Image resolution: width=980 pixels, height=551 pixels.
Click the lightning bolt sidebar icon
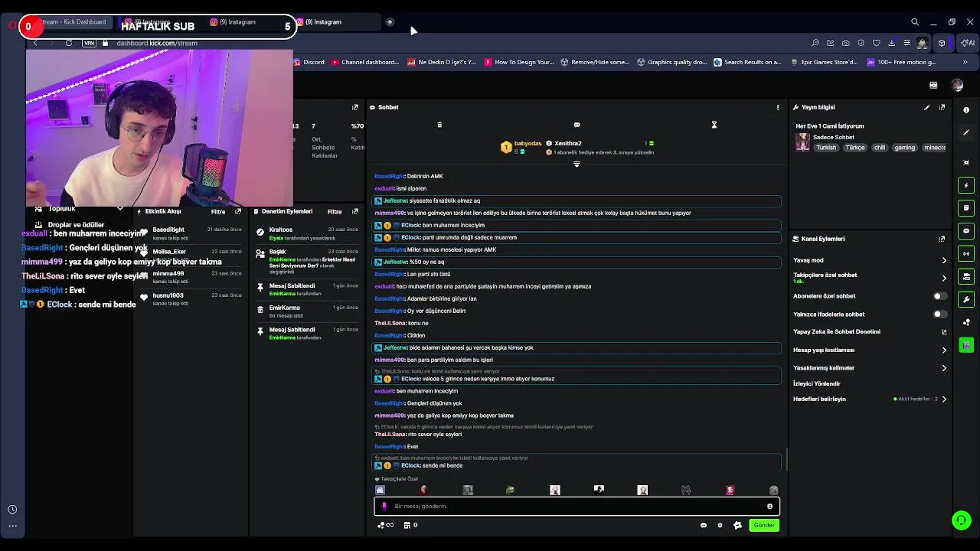click(966, 185)
